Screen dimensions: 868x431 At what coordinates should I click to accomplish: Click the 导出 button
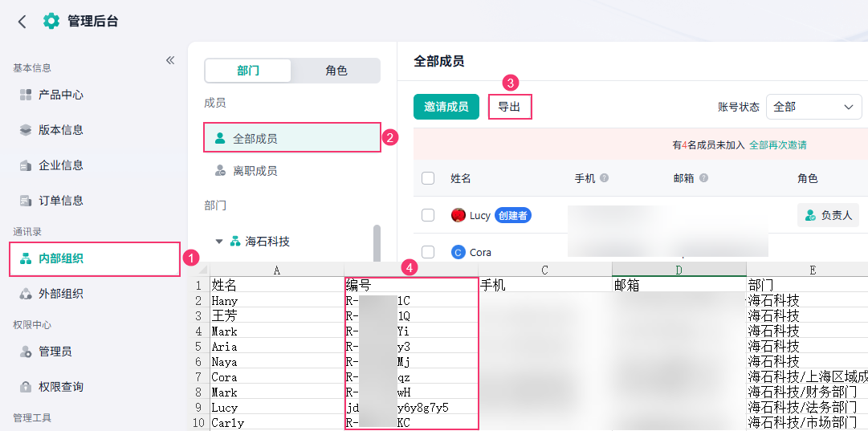point(509,107)
